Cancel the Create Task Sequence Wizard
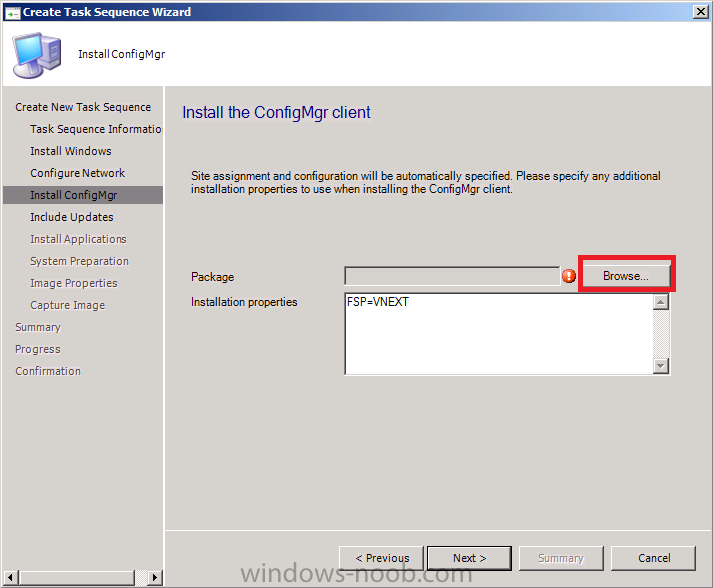The image size is (713, 588). (x=653, y=558)
